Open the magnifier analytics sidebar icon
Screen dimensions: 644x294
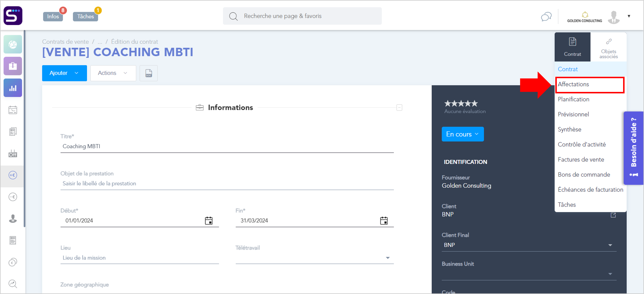click(x=13, y=284)
